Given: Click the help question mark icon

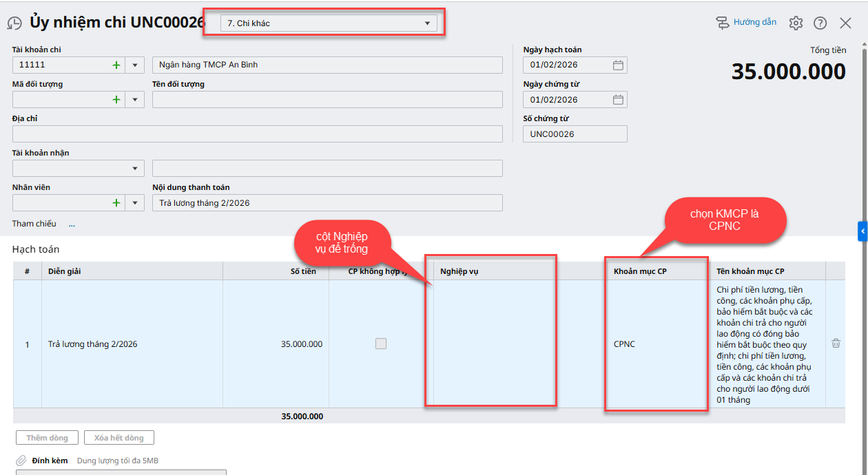Looking at the screenshot, I should click(x=820, y=23).
